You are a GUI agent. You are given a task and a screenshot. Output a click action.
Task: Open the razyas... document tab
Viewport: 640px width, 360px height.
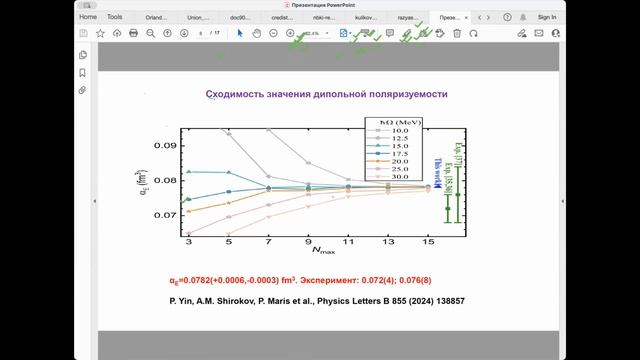point(408,18)
